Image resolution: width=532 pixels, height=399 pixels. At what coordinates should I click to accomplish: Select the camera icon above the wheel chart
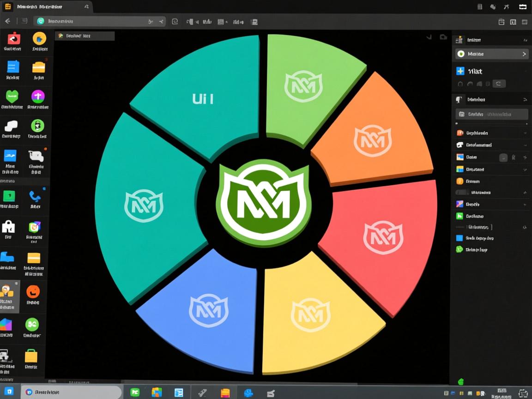tap(443, 37)
